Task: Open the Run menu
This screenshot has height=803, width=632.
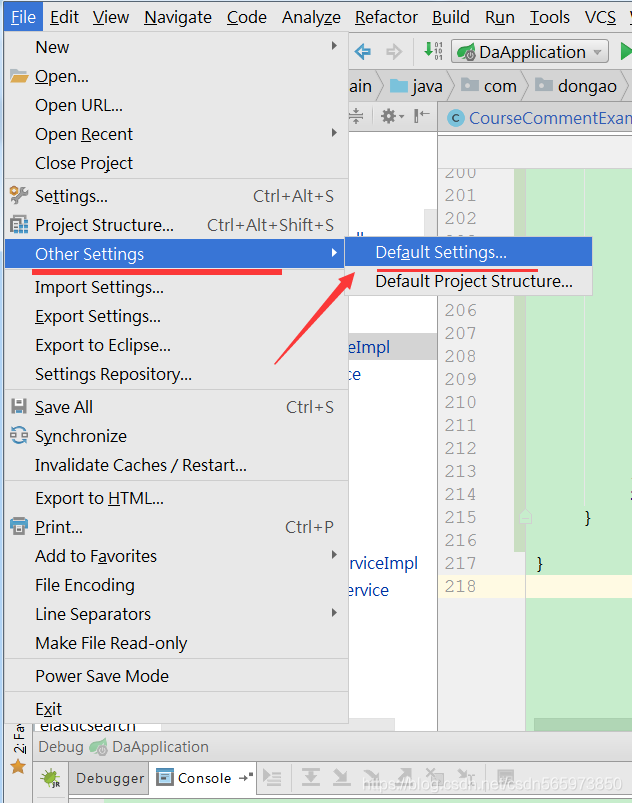Action: coord(499,17)
